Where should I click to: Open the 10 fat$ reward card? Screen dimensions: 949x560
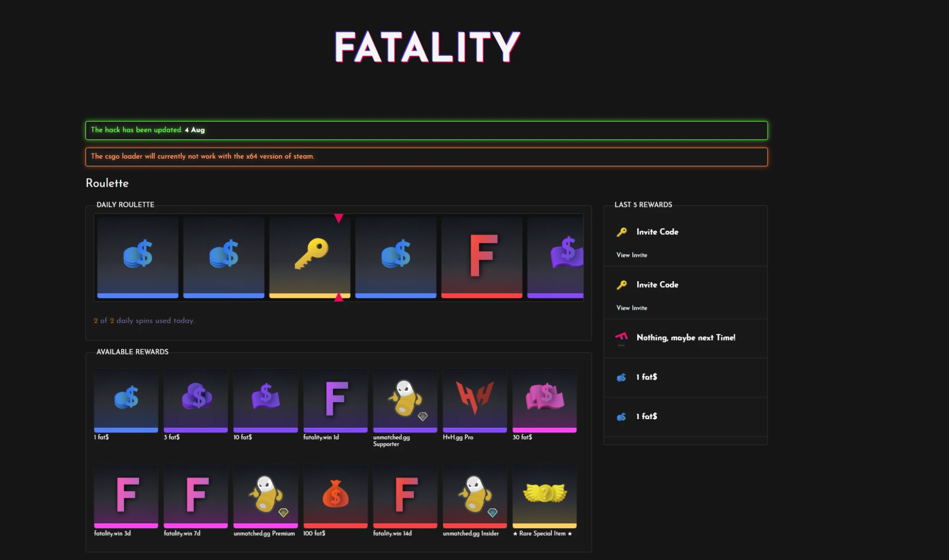266,400
